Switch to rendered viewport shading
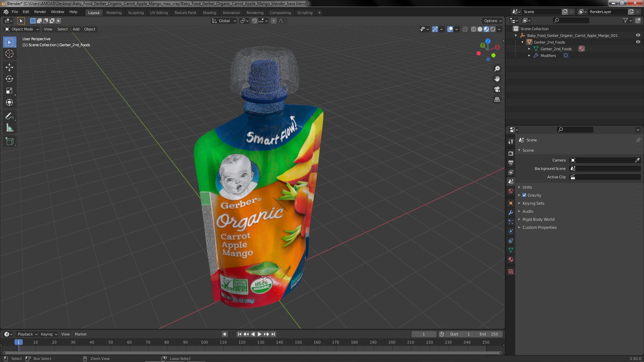The height and width of the screenshot is (362, 644). pyautogui.click(x=493, y=29)
